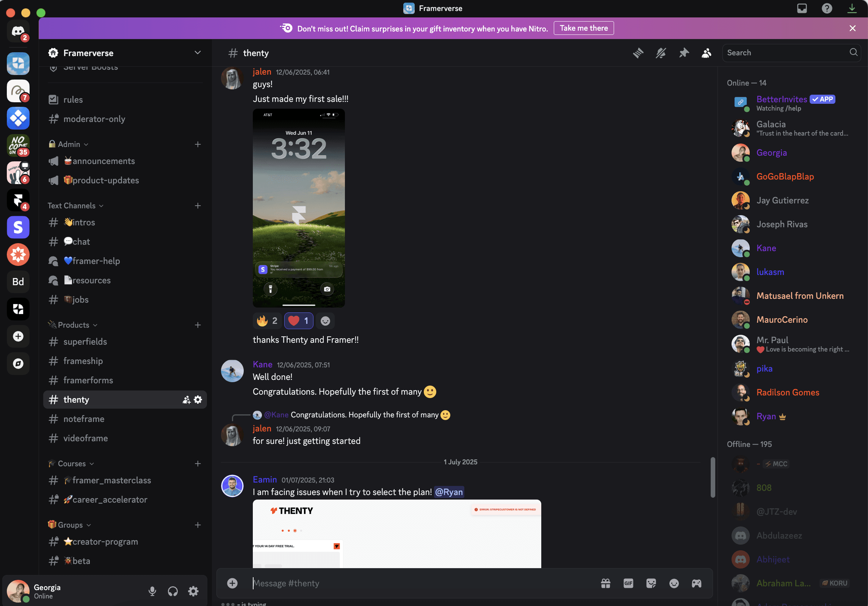Open the blue diamond server icon
Image resolution: width=868 pixels, height=606 pixels.
(x=18, y=118)
